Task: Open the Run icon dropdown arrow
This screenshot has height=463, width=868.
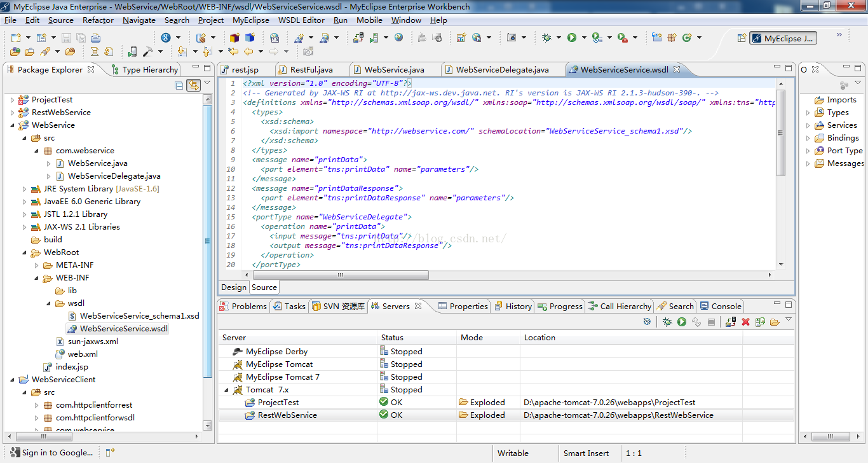Action: [x=584, y=38]
